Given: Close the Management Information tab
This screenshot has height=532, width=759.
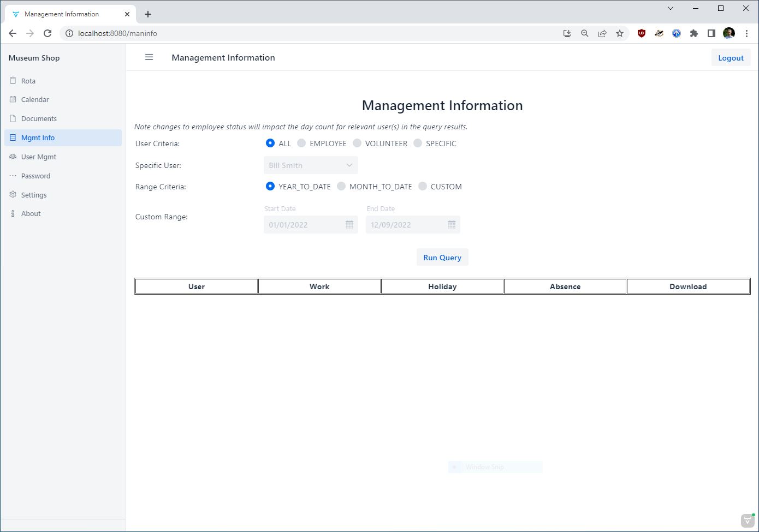Looking at the screenshot, I should tap(127, 14).
